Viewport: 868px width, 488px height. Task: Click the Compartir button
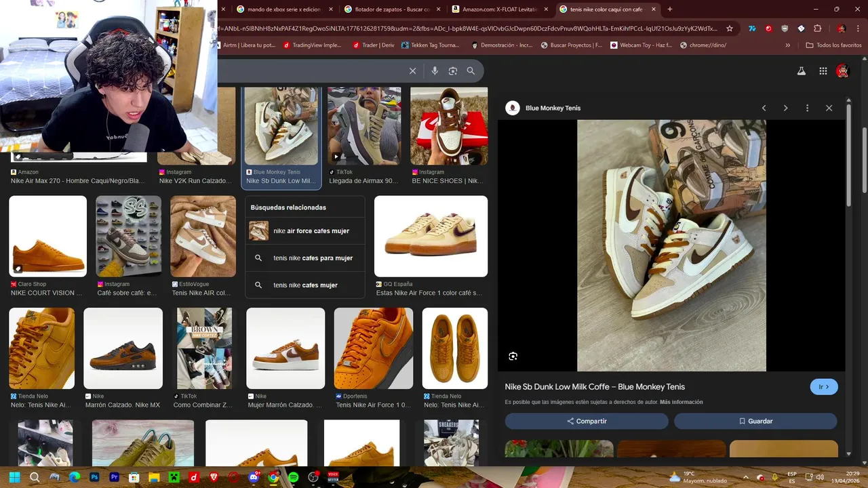point(587,421)
